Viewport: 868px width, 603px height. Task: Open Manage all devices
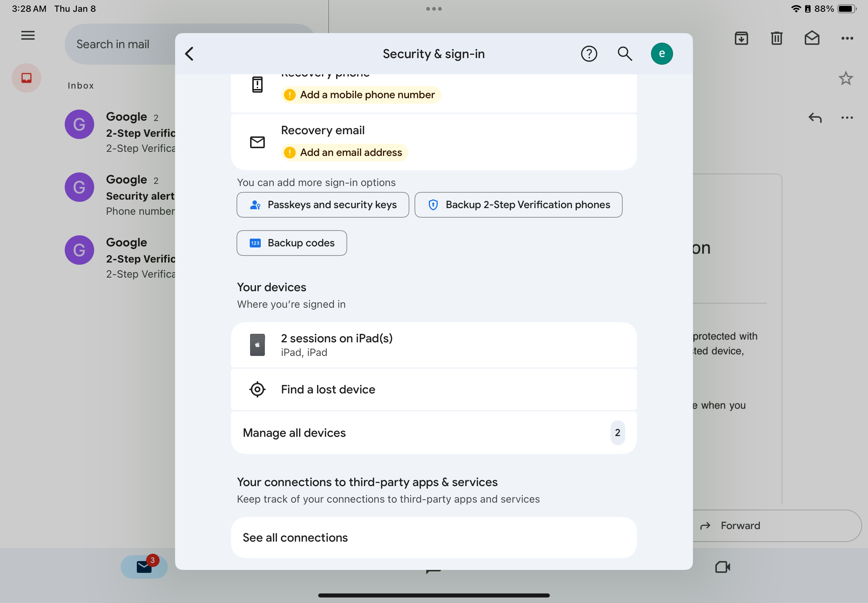point(434,433)
